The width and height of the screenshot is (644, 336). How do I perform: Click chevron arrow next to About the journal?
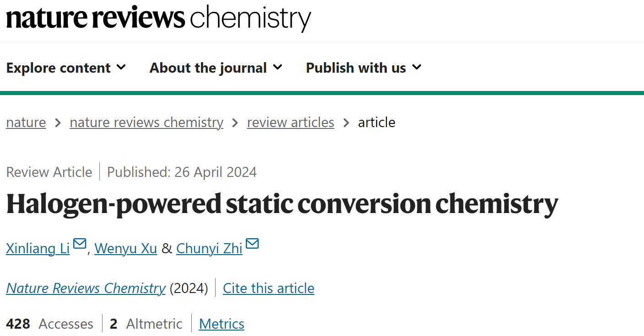coord(277,67)
